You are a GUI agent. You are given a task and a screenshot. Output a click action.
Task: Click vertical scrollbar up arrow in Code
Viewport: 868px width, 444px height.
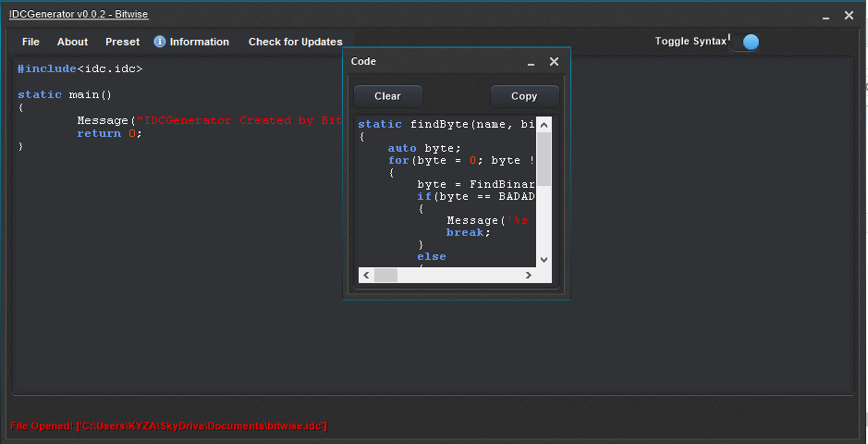[544, 125]
